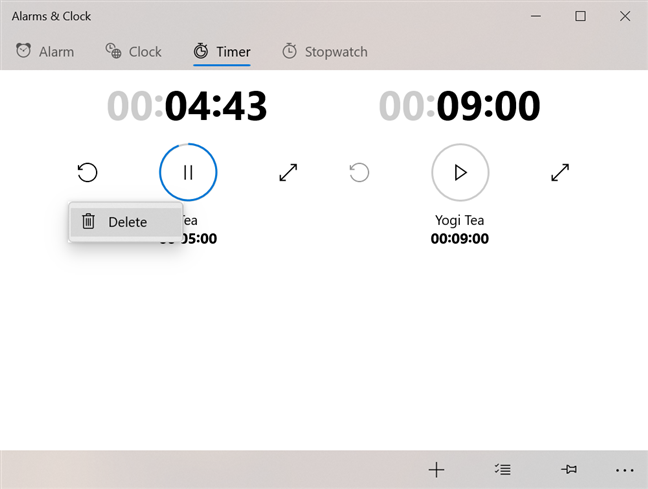Click the Yogi Tea timer name

tap(460, 220)
